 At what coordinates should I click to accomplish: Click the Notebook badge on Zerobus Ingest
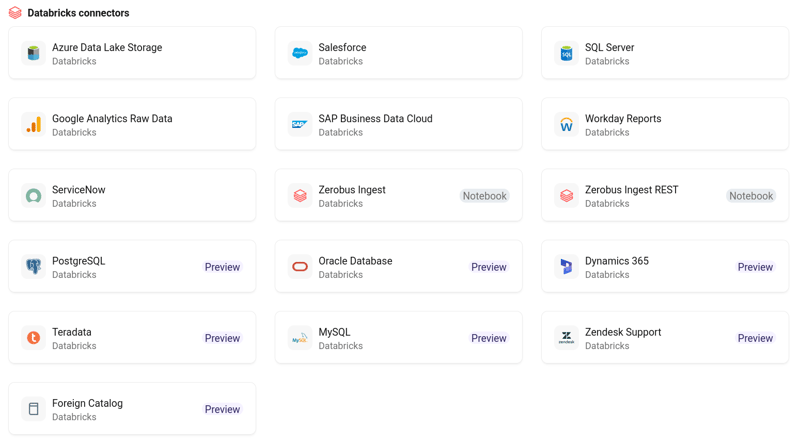click(484, 196)
